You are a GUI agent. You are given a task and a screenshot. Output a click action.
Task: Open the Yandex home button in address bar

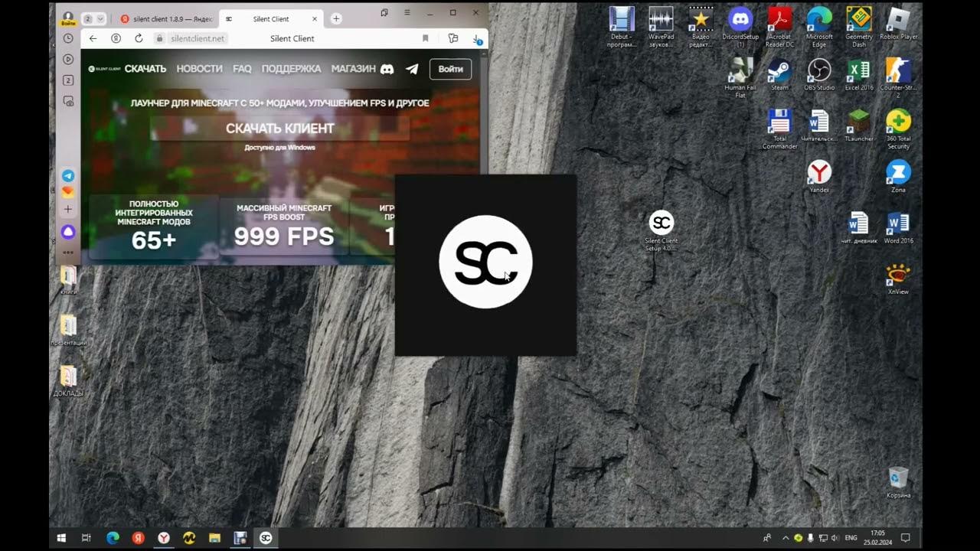[116, 38]
